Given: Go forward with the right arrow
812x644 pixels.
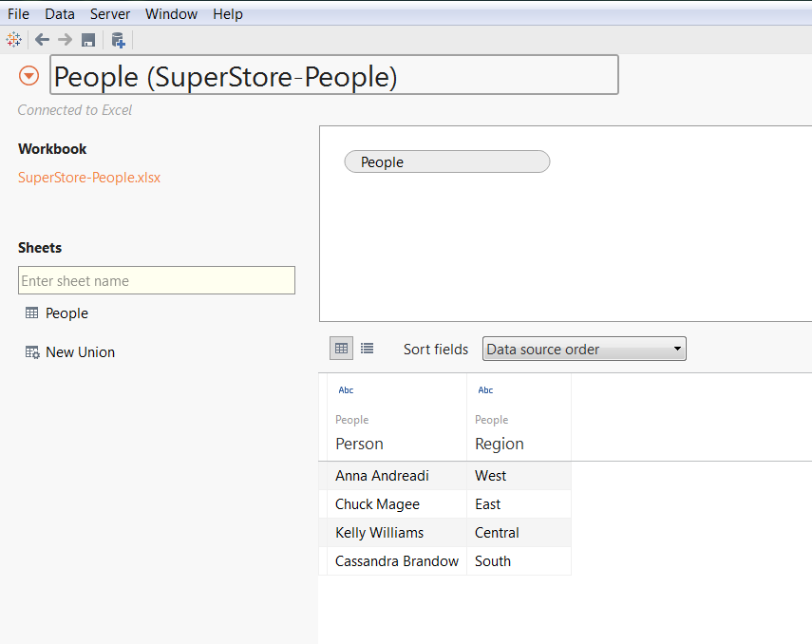Looking at the screenshot, I should point(65,39).
